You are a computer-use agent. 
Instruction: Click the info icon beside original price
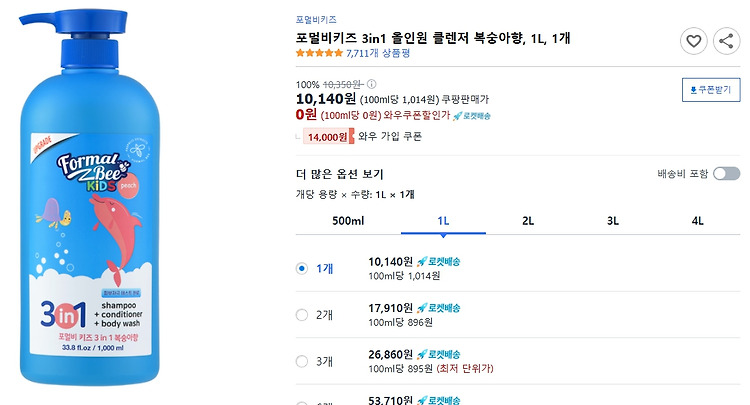pos(371,84)
